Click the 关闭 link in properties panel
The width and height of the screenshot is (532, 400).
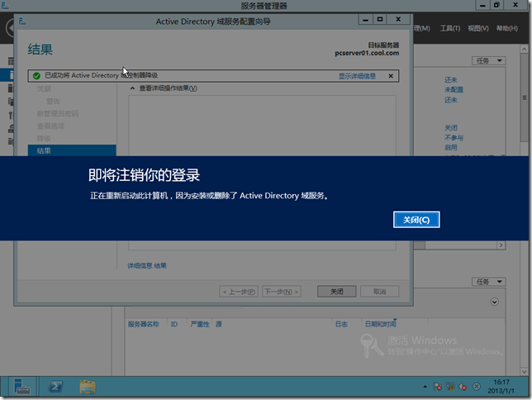tap(450, 127)
